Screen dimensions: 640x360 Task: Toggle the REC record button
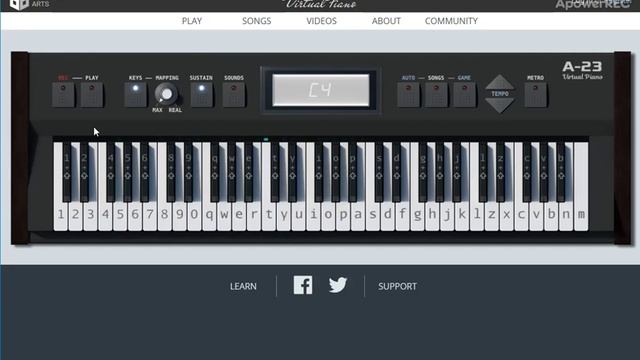(63, 95)
